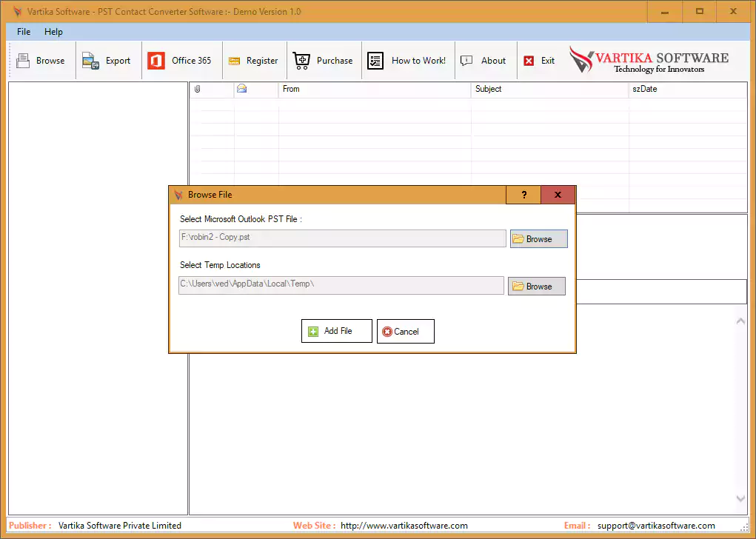Click the scroll up arrow in preview pane
The image size is (756, 539).
tap(740, 321)
